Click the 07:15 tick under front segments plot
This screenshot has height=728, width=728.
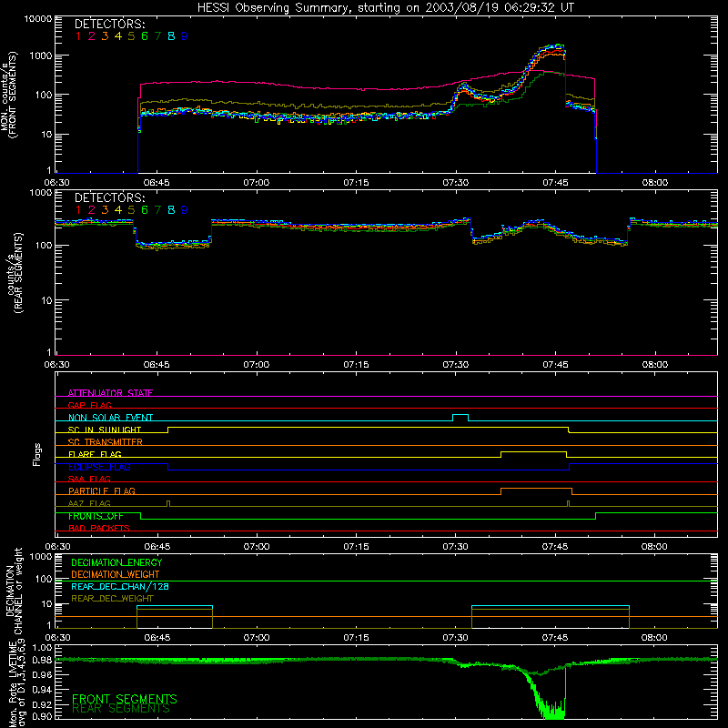pyautogui.click(x=356, y=183)
